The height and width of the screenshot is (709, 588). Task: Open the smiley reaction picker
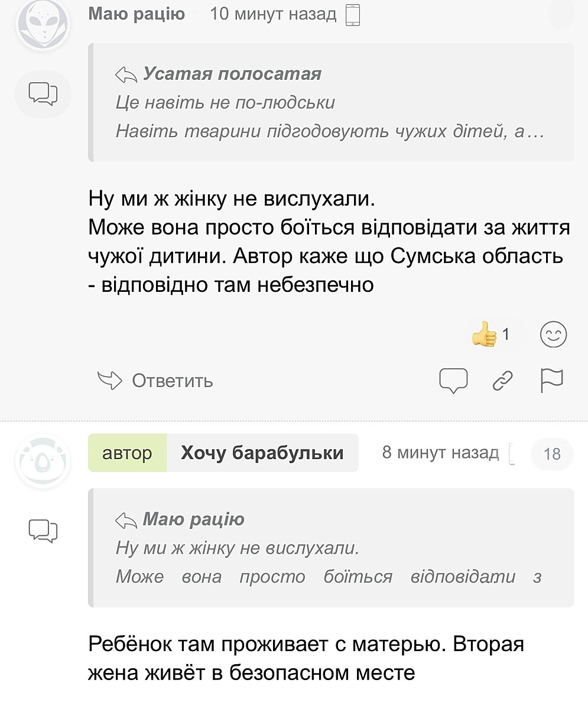[554, 335]
